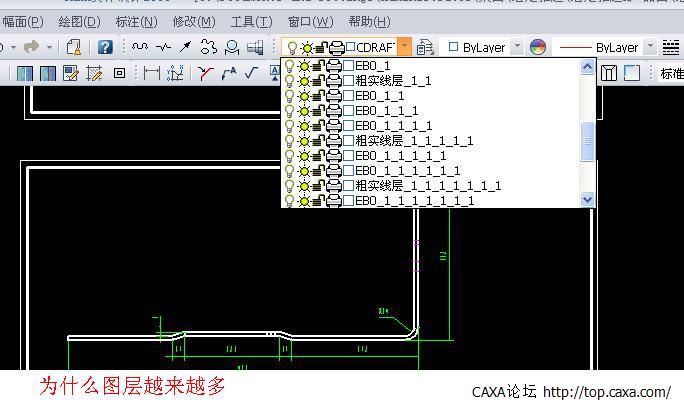Screen dimensions: 684x406
Task: Open the 工具(T) menu
Action: coord(251,22)
